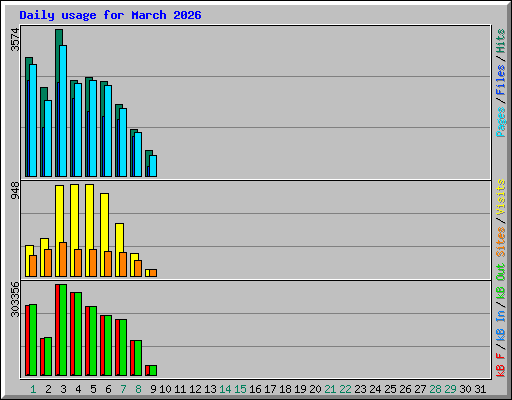Image resolution: width=512 pixels, height=400 pixels.
Task: Click day 18 on the x-axis
Action: (x=285, y=389)
